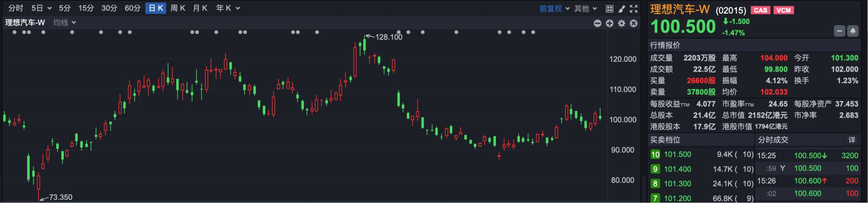Screen dimensions: 868x203
Task: Open the 均线 moving average dropdown
Action: click(65, 23)
